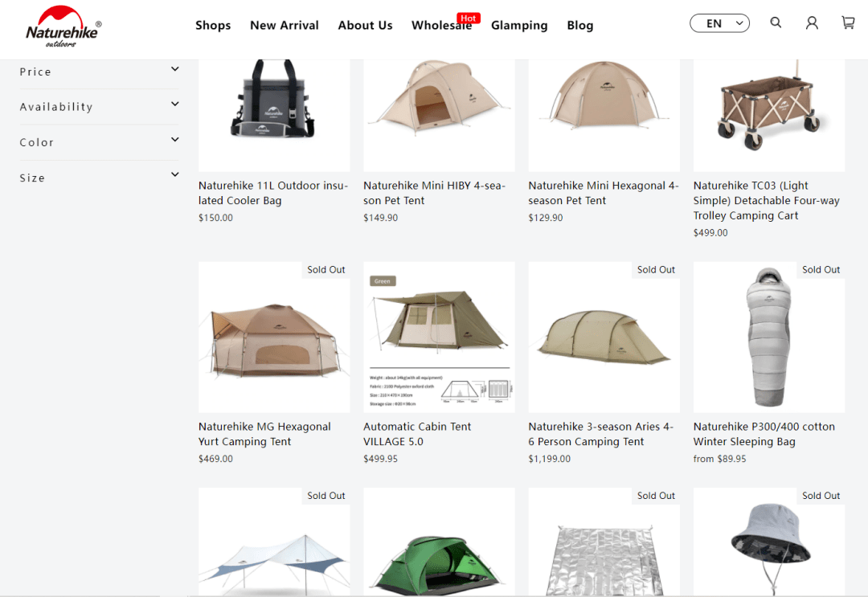
Task: Open the search magnifier icon
Action: (776, 23)
